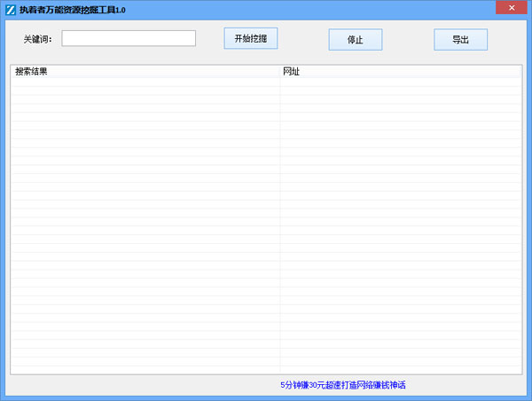Click the 关键词 label

(38, 39)
